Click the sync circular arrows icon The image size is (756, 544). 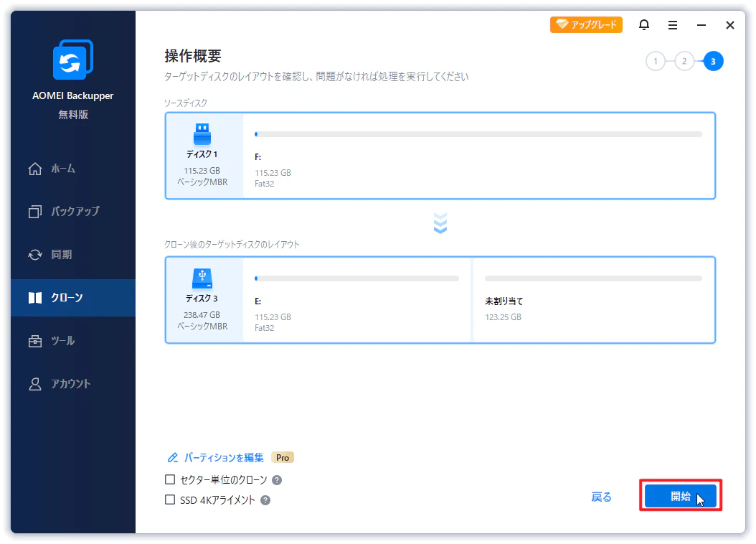coord(34,255)
